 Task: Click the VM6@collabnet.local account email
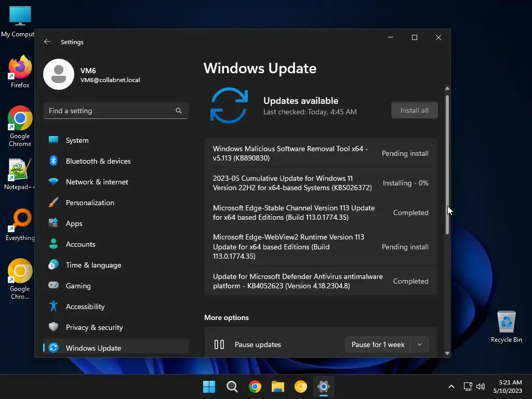pos(110,80)
